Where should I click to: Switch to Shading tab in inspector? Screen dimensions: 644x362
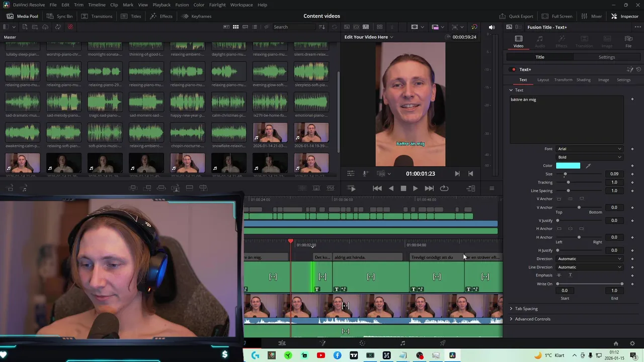(583, 80)
